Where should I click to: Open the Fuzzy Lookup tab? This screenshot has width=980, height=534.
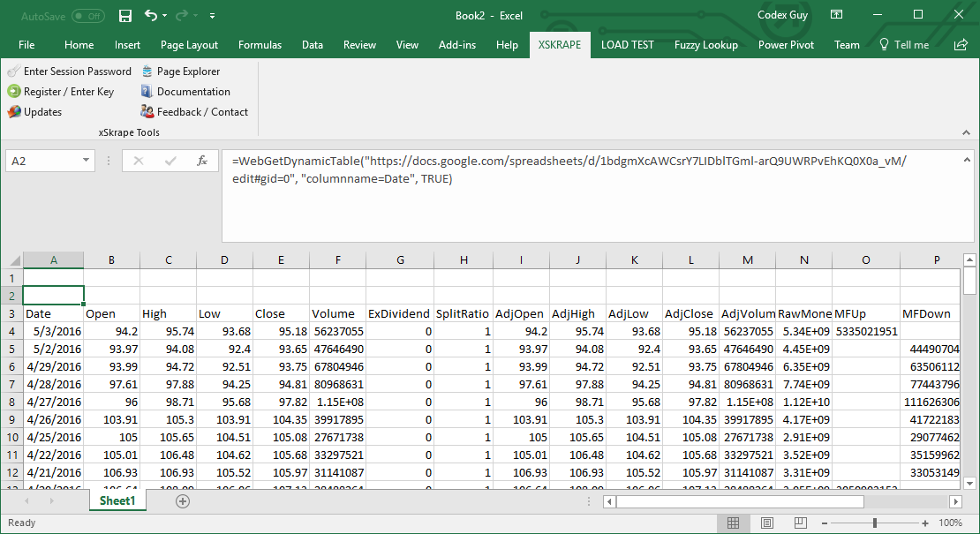(706, 44)
